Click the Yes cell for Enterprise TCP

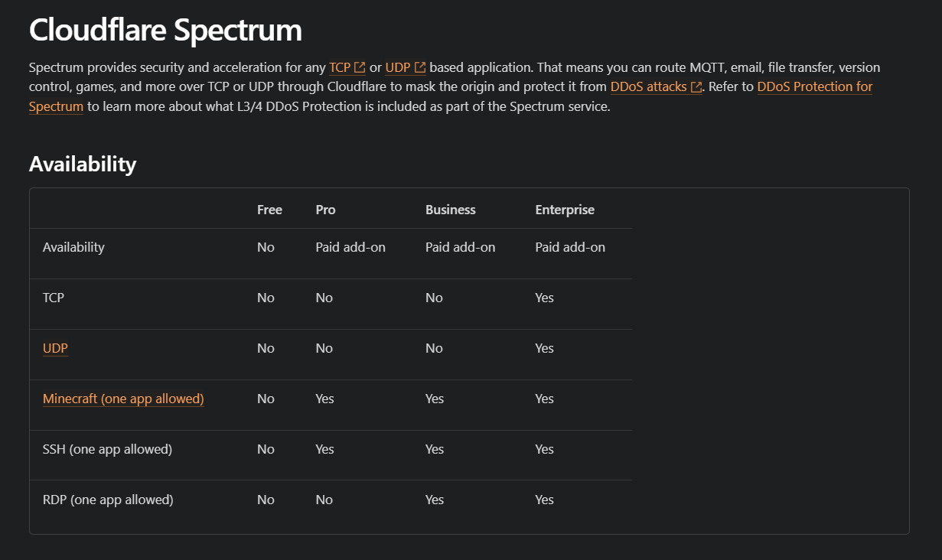point(544,298)
